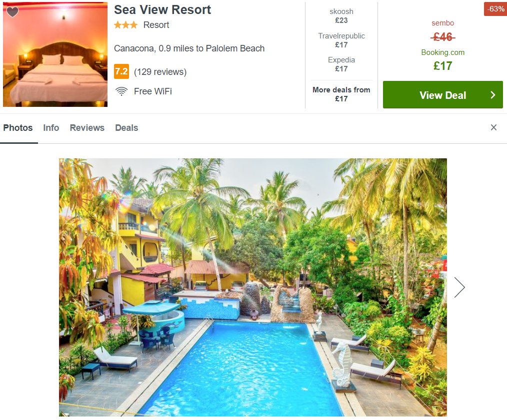Click the green View Deal button

click(x=442, y=95)
